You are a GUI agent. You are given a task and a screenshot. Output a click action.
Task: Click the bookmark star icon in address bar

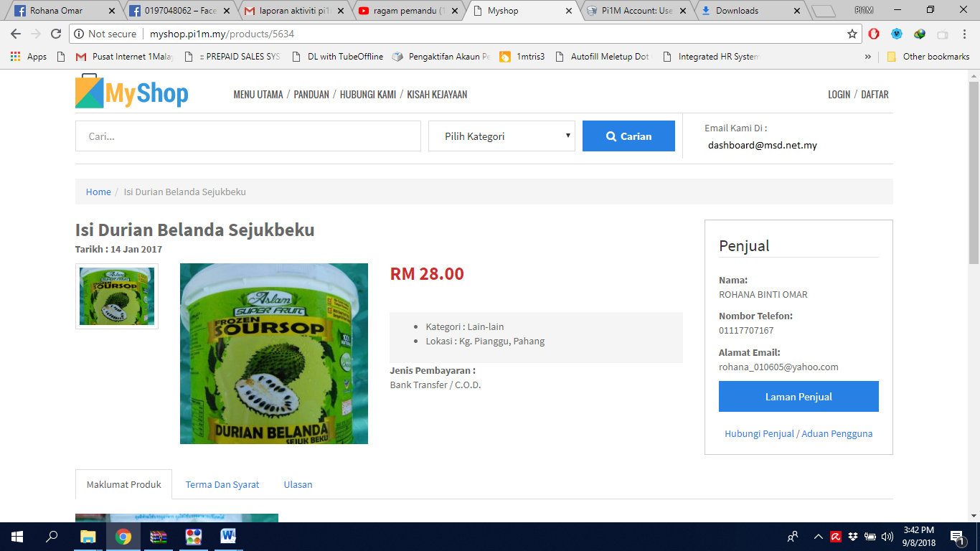point(852,34)
